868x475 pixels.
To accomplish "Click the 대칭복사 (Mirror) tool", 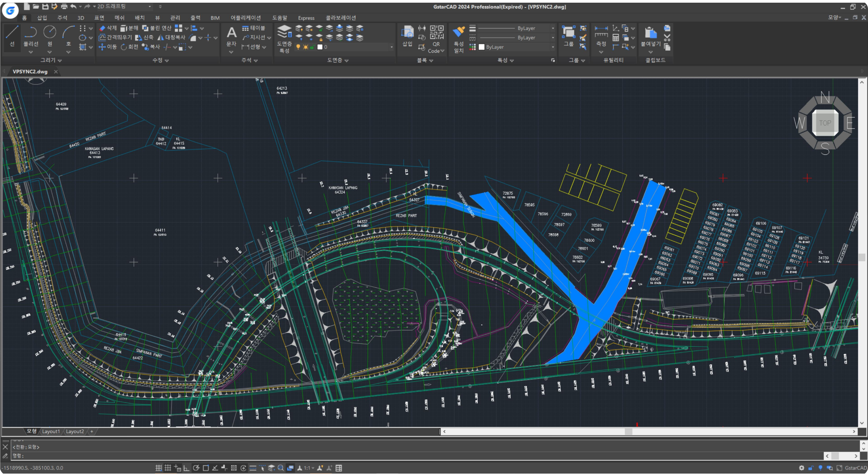I will point(171,37).
